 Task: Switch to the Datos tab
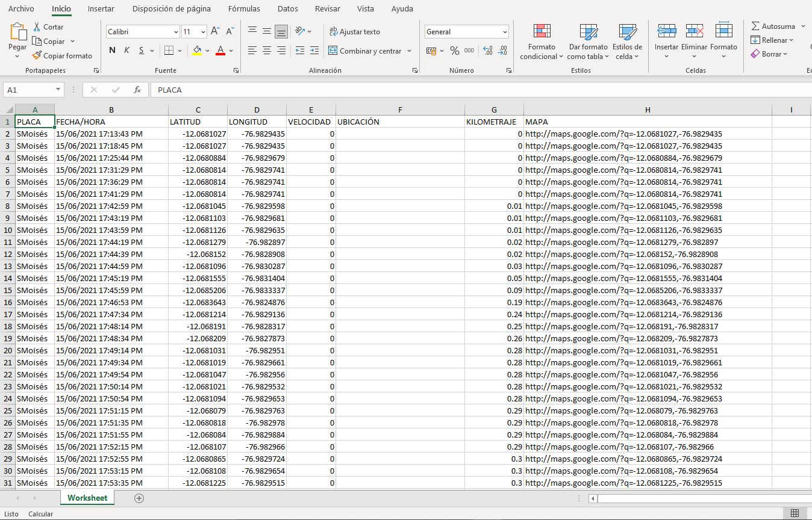[288, 9]
